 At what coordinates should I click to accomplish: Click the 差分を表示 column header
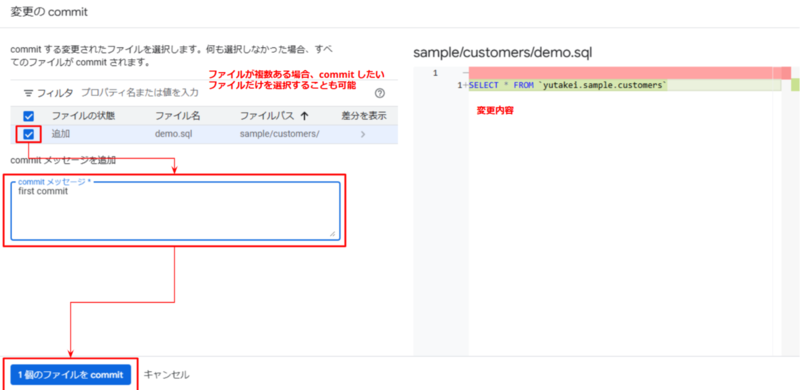pyautogui.click(x=363, y=116)
